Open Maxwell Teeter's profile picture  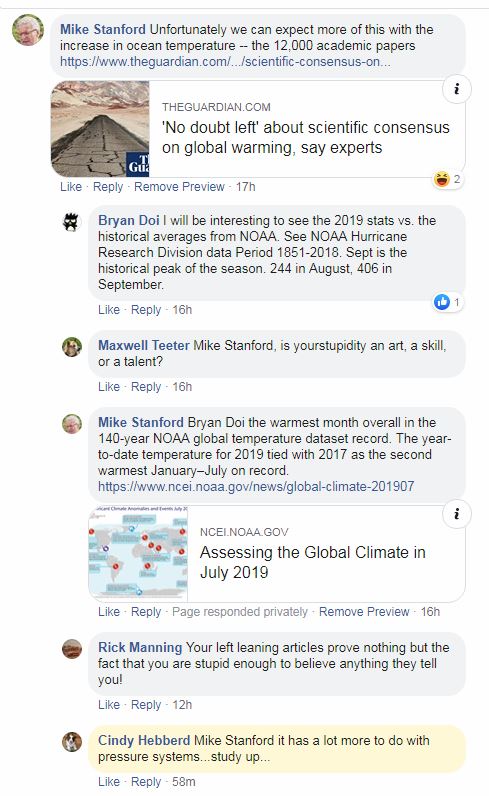pyautogui.click(x=72, y=347)
